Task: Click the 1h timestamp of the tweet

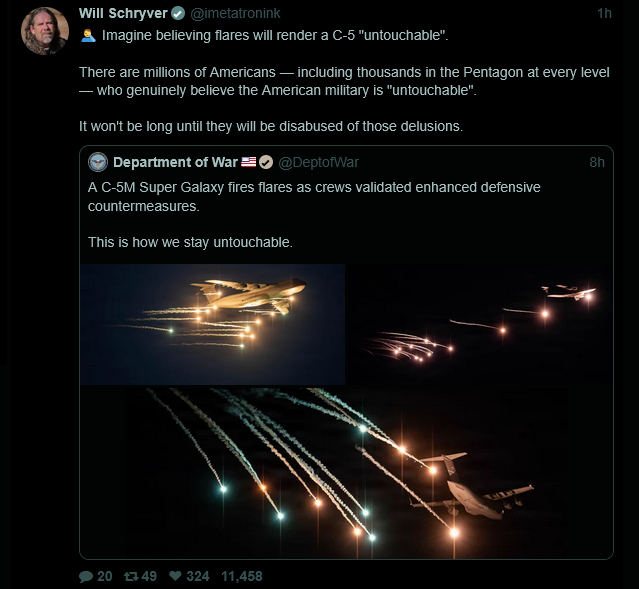Action: coord(603,13)
